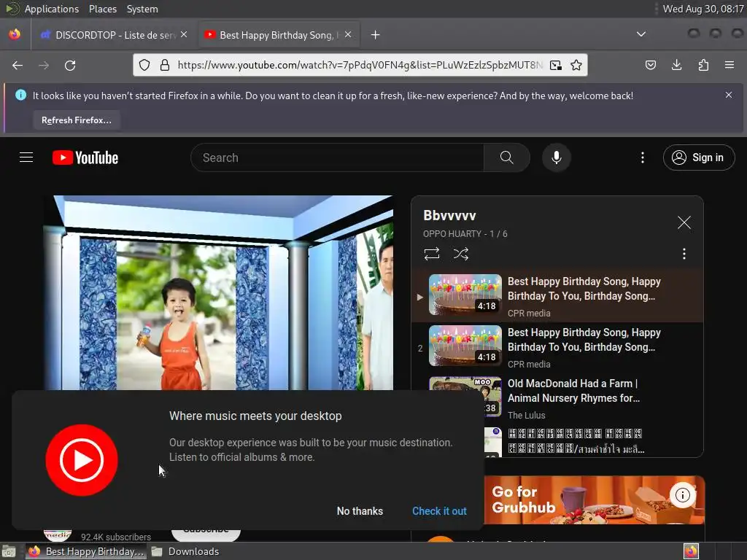Screen dimensions: 747x560
Task: Open YouTube settings three-dot menu
Action: tap(642, 157)
